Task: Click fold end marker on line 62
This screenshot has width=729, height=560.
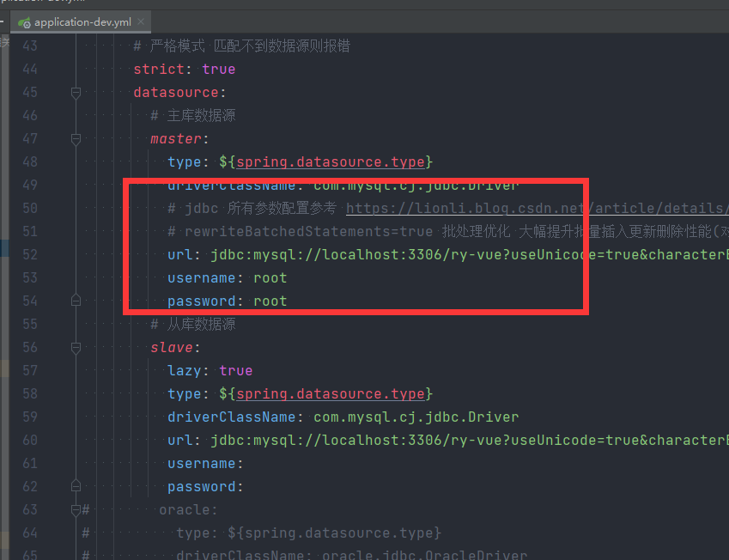Action: click(x=76, y=486)
